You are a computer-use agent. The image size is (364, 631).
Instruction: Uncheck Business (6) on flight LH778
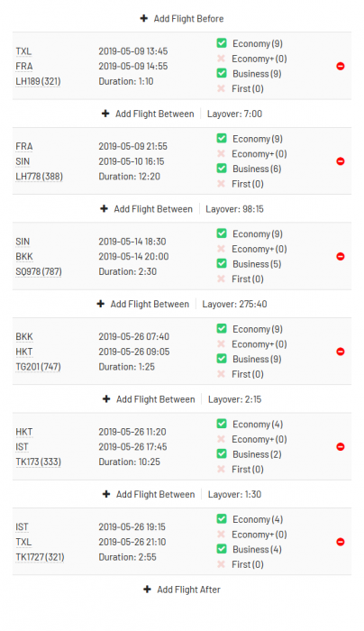tap(222, 169)
